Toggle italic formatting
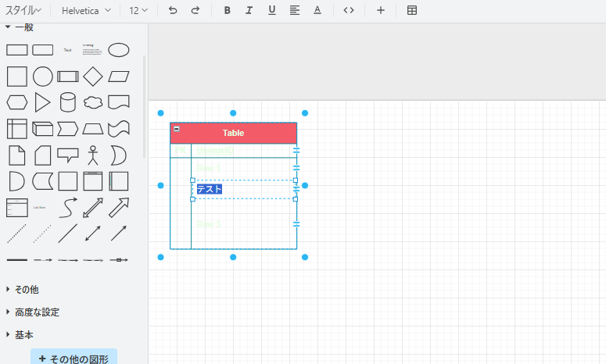606x364 pixels. pyautogui.click(x=249, y=11)
